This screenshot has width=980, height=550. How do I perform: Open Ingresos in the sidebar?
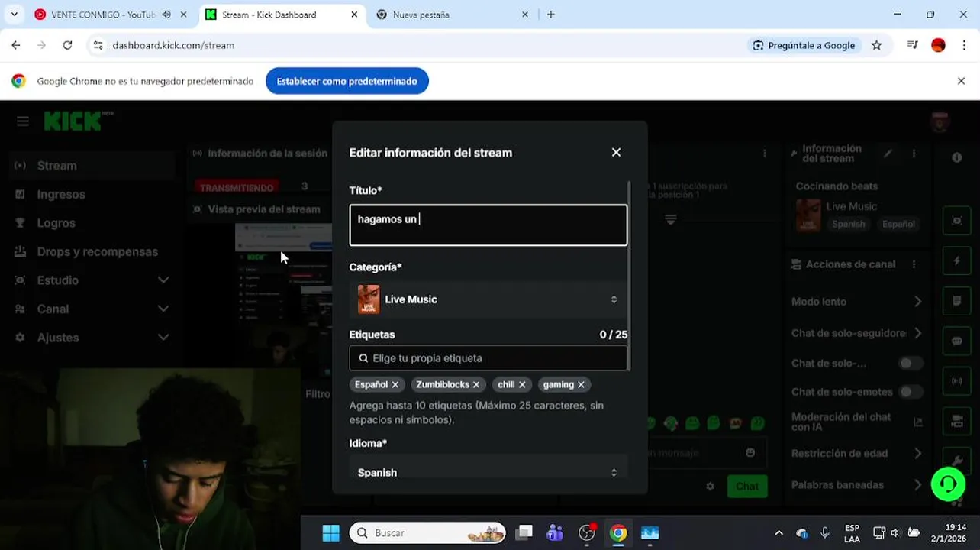[92, 195]
